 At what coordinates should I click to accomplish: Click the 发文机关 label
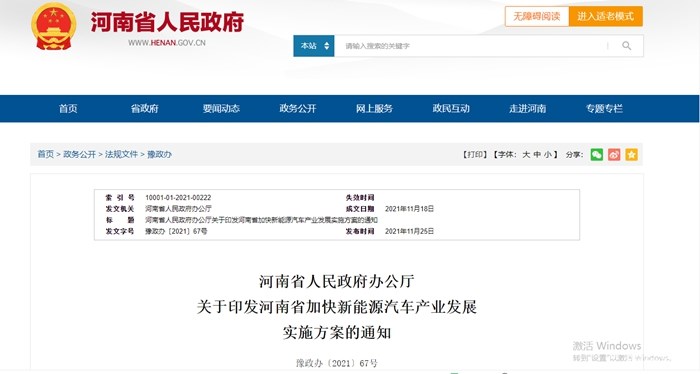(x=120, y=209)
